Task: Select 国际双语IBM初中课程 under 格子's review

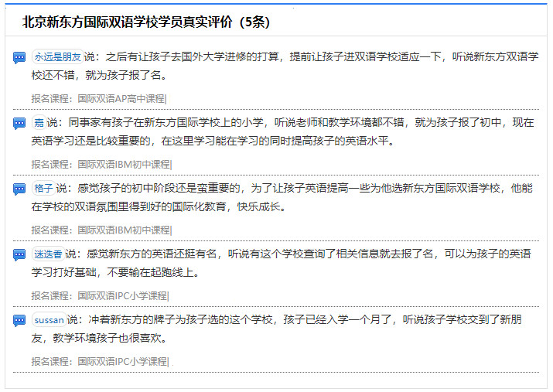Action: point(124,230)
